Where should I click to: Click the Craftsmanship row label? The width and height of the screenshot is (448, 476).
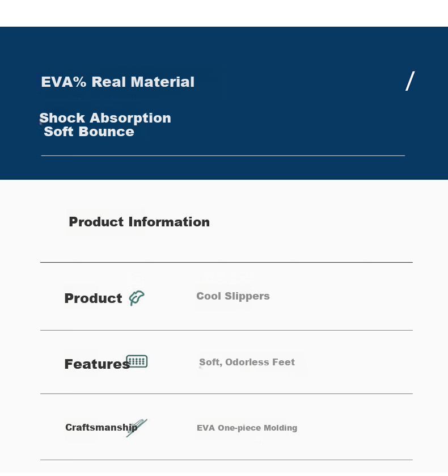tap(101, 427)
